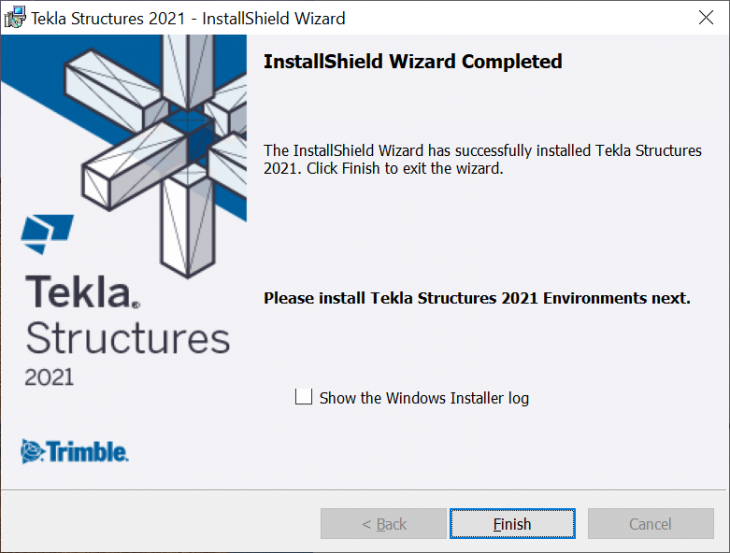Screen dimensions: 730x553
Task: Click the successfully installed message text
Action: coord(482,159)
